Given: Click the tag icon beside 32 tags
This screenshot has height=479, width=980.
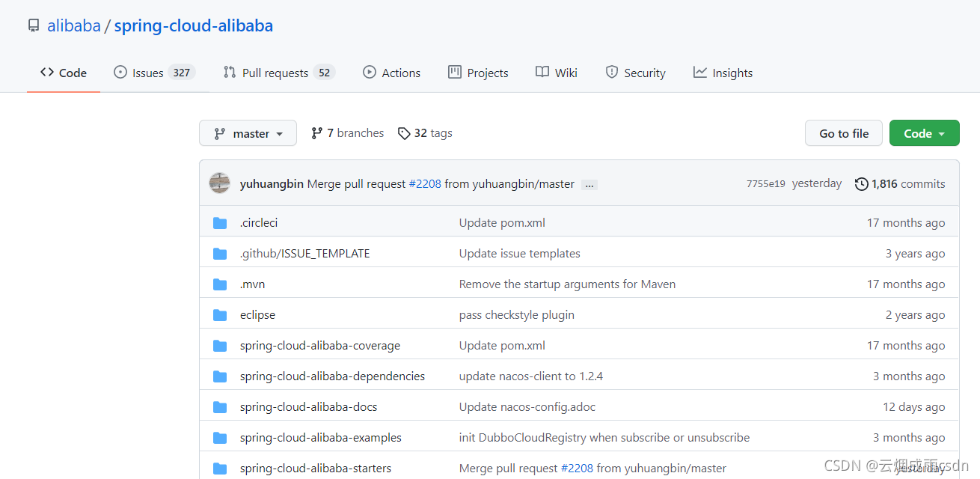Looking at the screenshot, I should pos(404,133).
